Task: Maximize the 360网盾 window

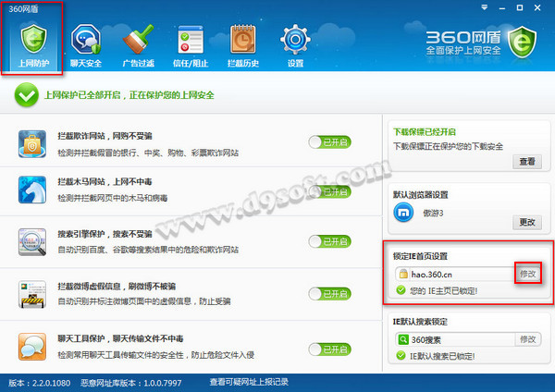Action: pos(520,7)
